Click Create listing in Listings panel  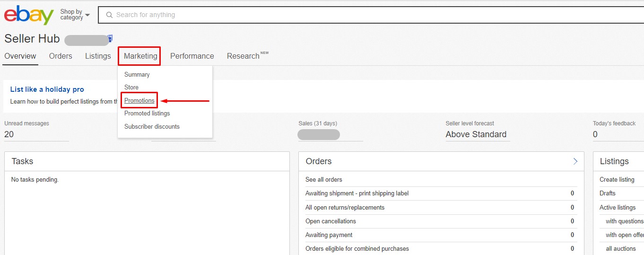point(617,179)
